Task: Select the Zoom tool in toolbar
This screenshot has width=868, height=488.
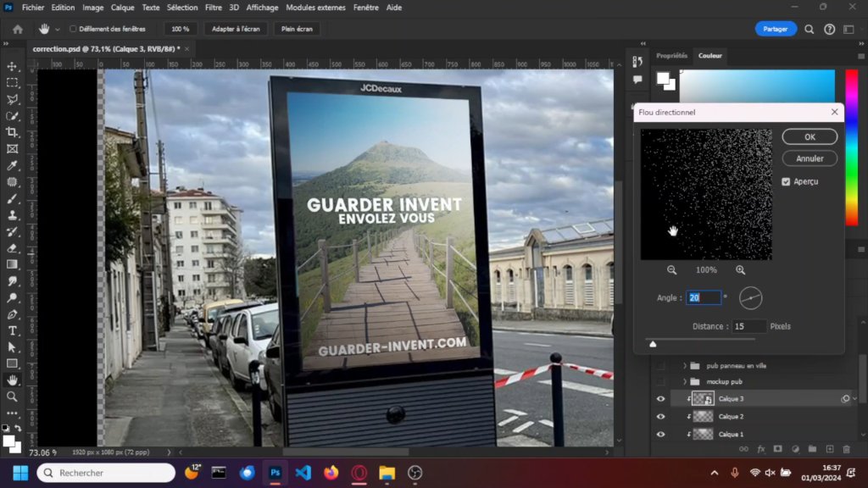Action: tap(12, 396)
